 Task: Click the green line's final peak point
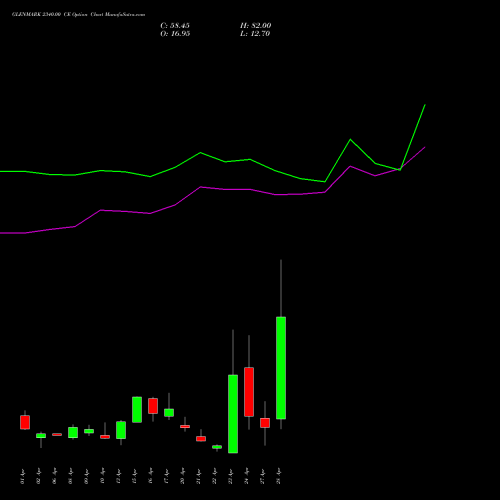pos(425,105)
